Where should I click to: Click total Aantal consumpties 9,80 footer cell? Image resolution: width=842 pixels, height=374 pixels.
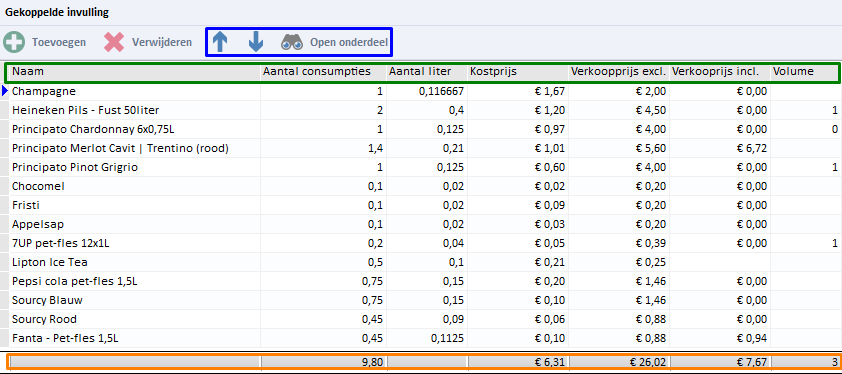[323, 363]
